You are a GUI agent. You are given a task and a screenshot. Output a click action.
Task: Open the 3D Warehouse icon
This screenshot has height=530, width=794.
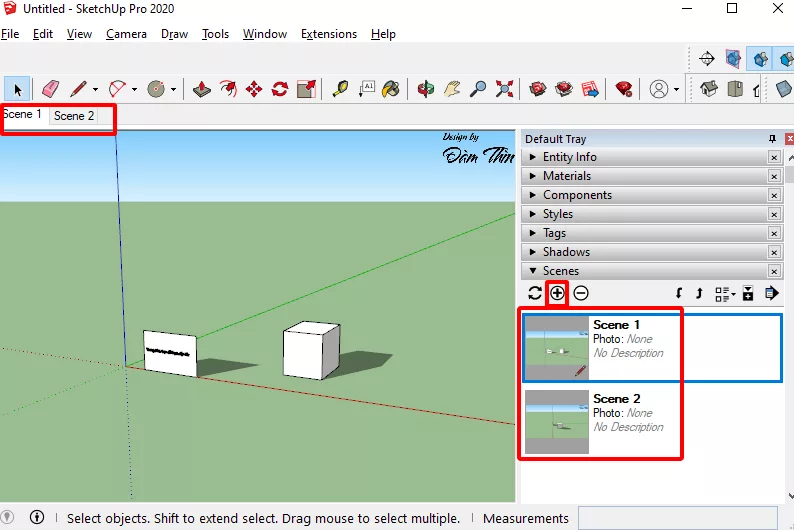[538, 90]
